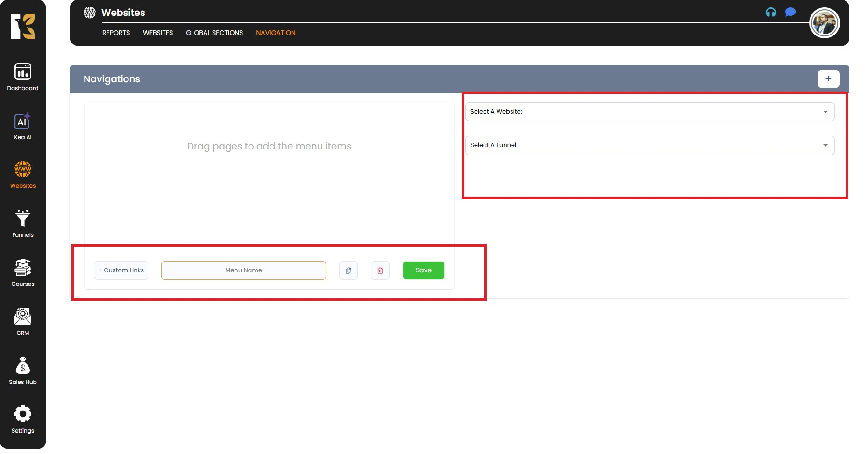868x454 pixels.
Task: Switch to the Global Sections tab
Action: click(214, 33)
